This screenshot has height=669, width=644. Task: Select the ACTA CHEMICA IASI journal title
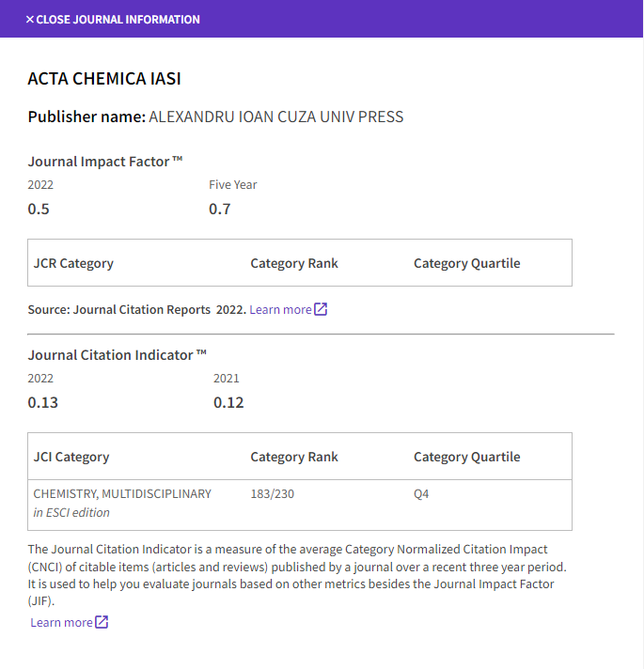pyautogui.click(x=104, y=79)
